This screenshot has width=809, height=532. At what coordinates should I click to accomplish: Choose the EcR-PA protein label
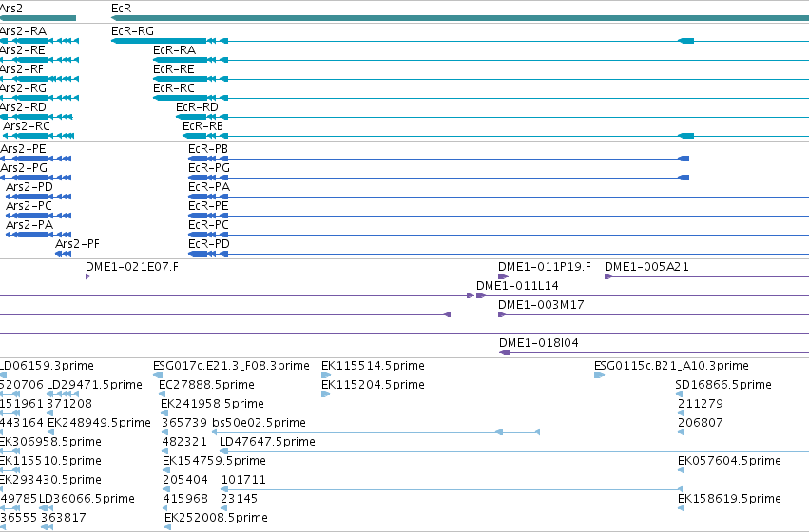(209, 187)
